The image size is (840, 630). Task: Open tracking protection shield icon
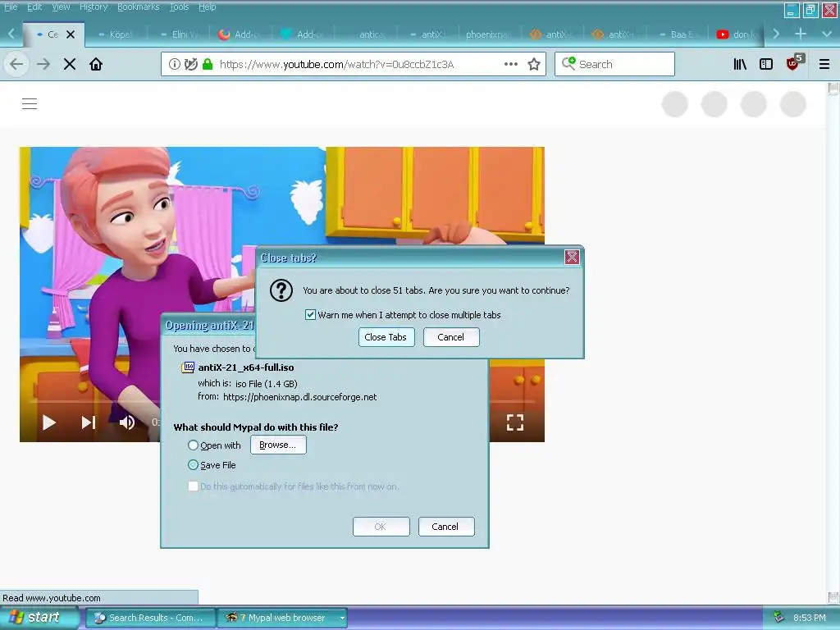(x=190, y=64)
